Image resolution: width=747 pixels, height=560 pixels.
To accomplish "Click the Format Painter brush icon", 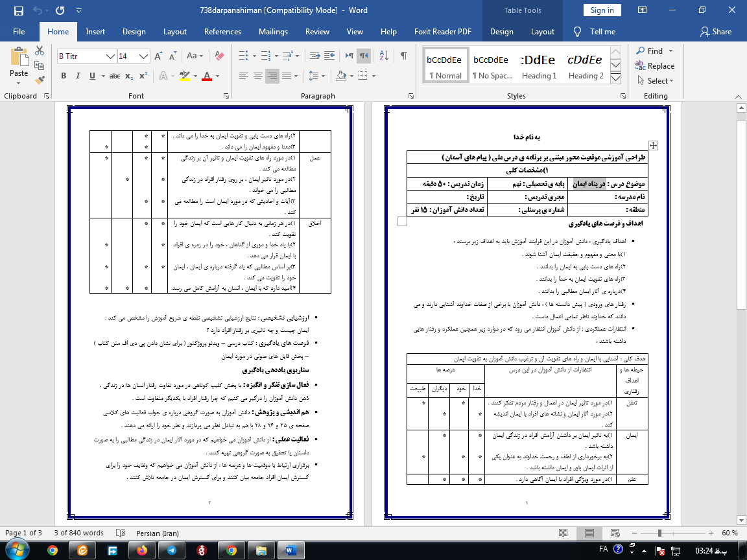I will point(40,80).
